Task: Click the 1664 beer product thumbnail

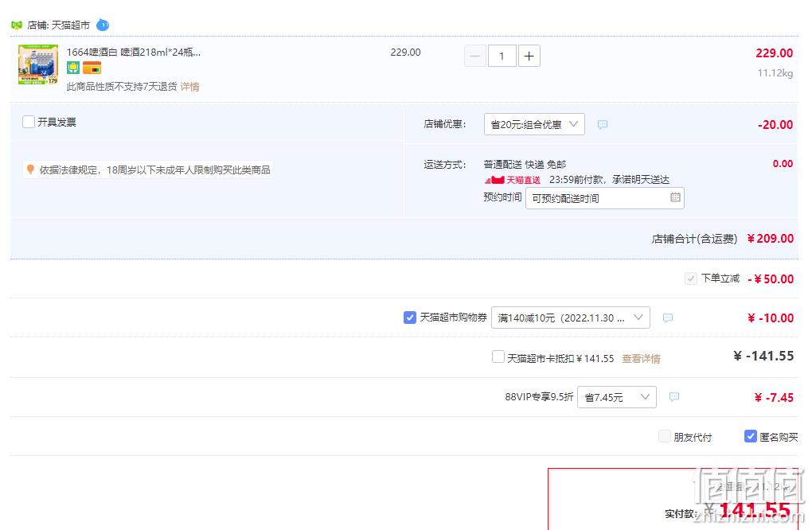Action: click(37, 64)
